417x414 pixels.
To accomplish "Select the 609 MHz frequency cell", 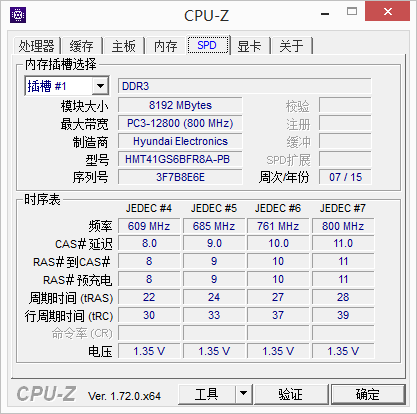I will point(149,226).
